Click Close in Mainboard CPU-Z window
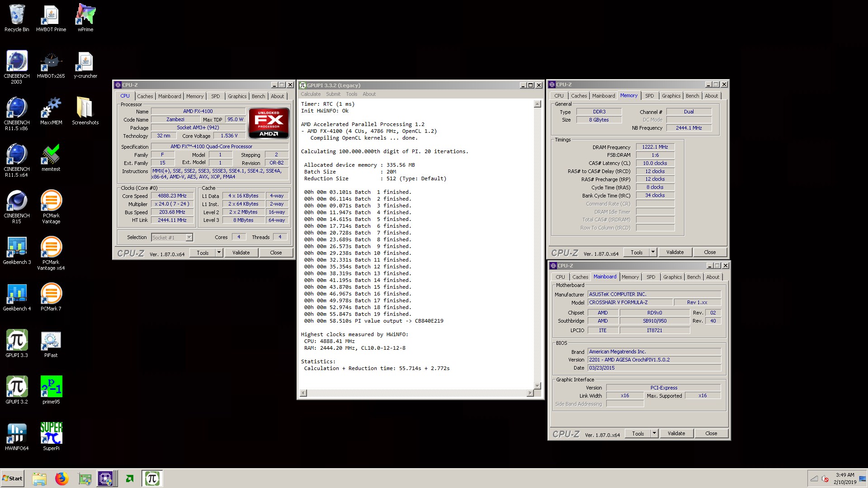This screenshot has height=488, width=868. tap(711, 433)
